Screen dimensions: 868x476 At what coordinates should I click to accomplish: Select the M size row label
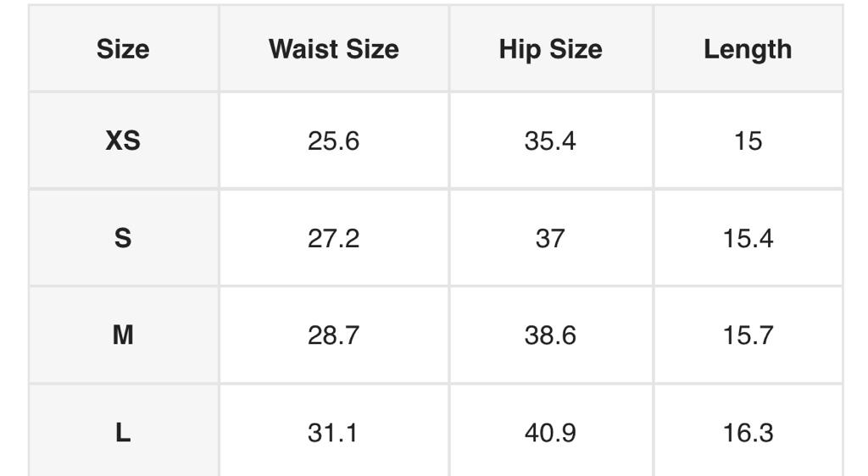coord(123,335)
